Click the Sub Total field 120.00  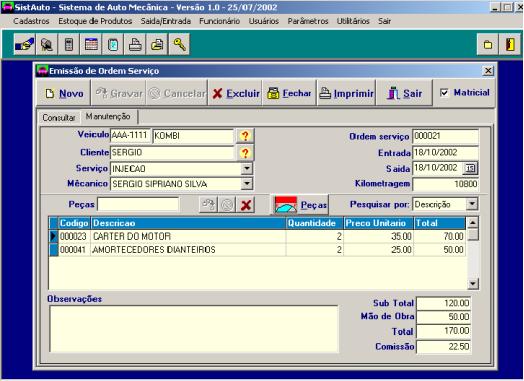click(444, 303)
